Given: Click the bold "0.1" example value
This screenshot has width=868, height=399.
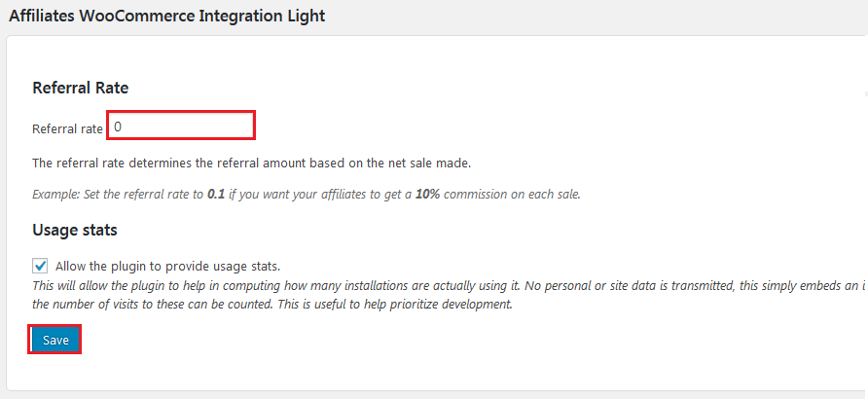Looking at the screenshot, I should (x=217, y=194).
